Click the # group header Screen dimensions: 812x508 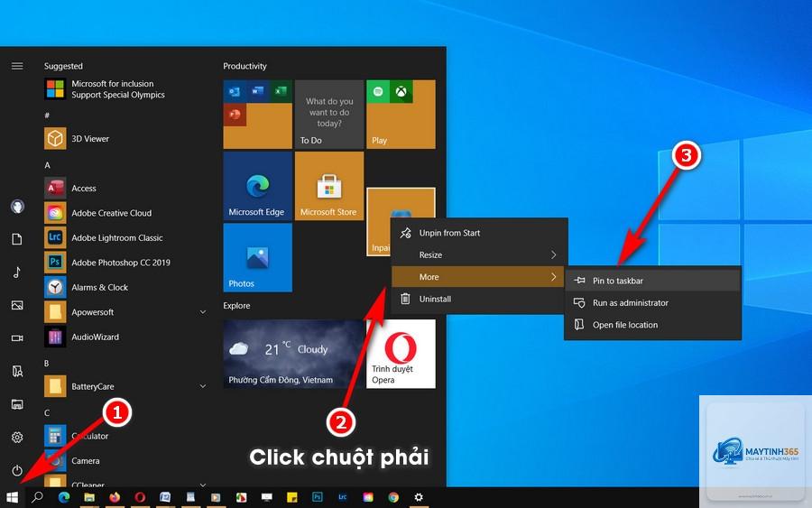[x=47, y=115]
